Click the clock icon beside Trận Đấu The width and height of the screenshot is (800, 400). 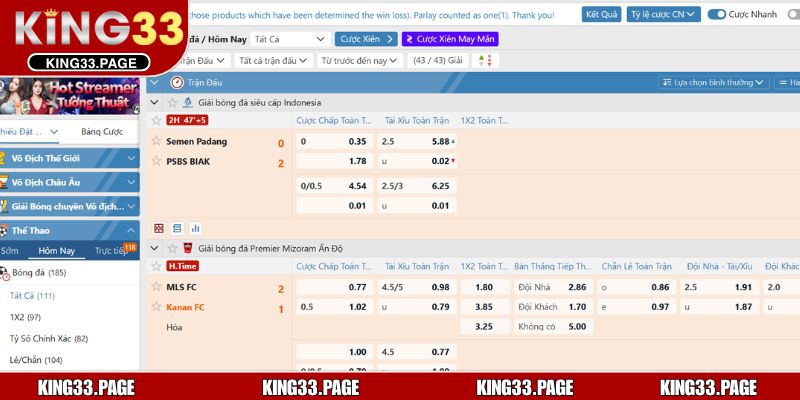[177, 82]
